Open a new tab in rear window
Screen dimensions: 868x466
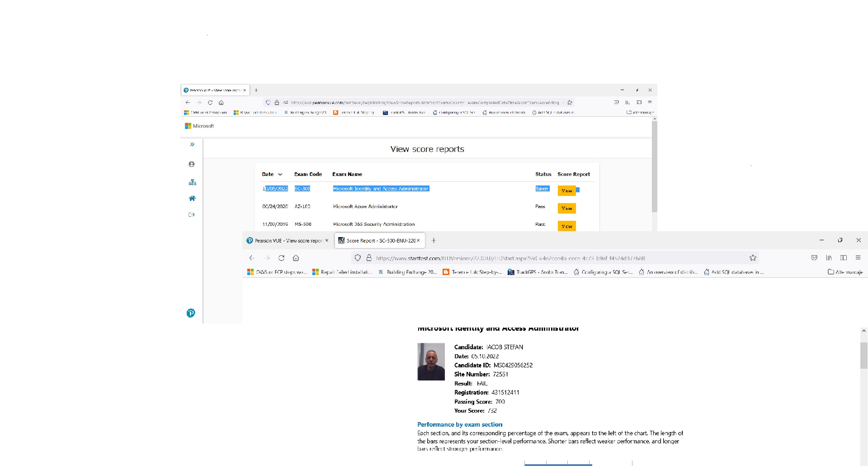coord(256,90)
